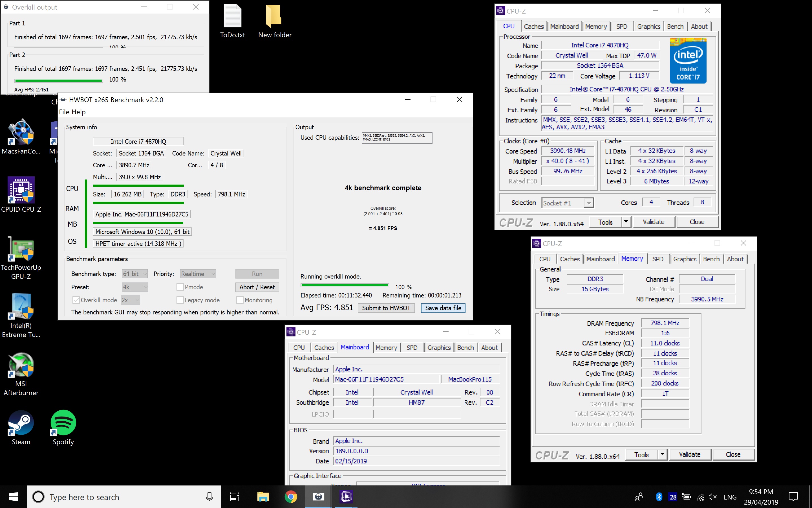The width and height of the screenshot is (812, 508).
Task: Launch MSI Afterburner shortcut
Action: (21, 374)
